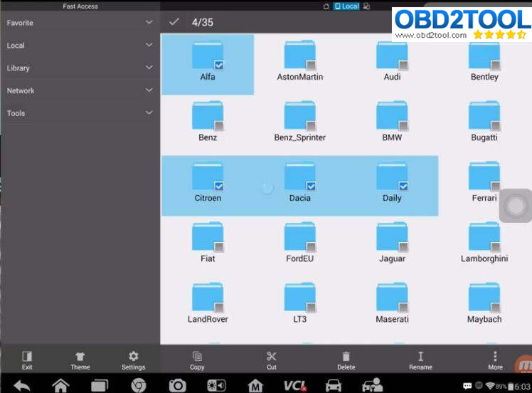Expand the Library section chevron
Screen dimensions: 532x393
tap(149, 68)
